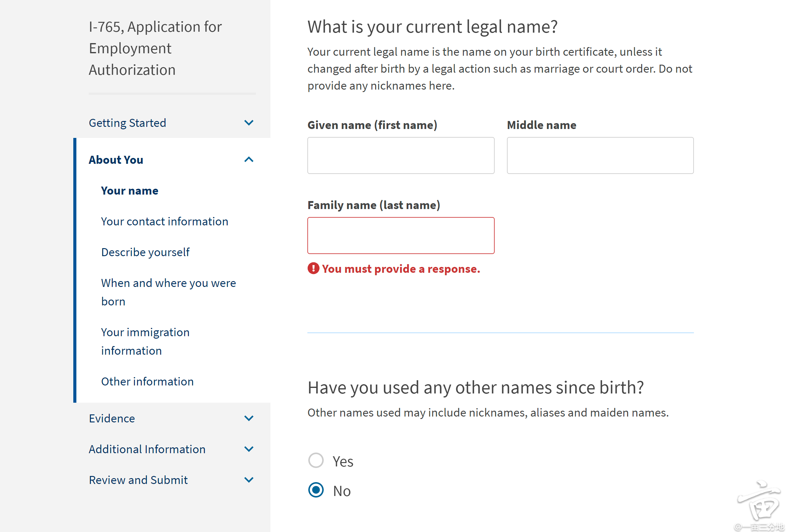The image size is (786, 532).
Task: Click the 'What is your current legal name?' heading
Action: pos(432,27)
